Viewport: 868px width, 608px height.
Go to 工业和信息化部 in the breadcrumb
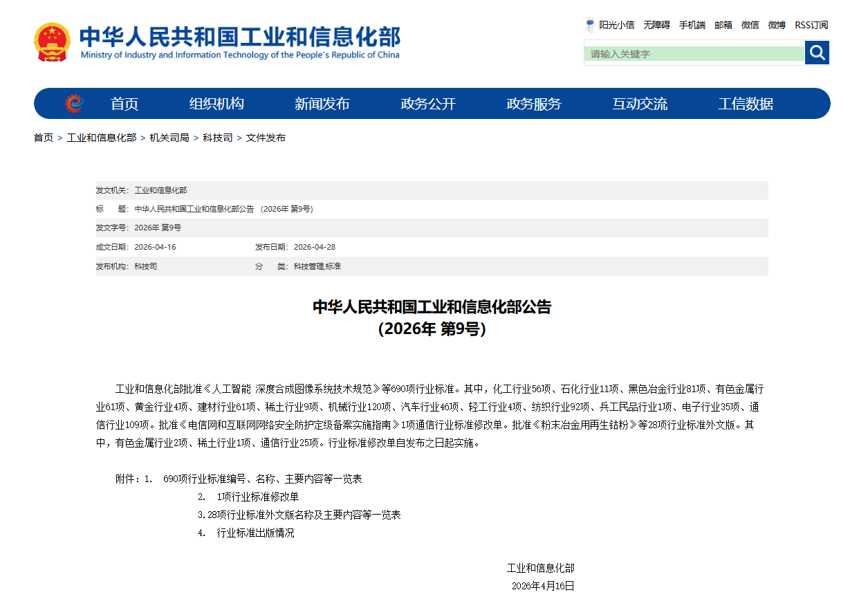click(x=102, y=138)
